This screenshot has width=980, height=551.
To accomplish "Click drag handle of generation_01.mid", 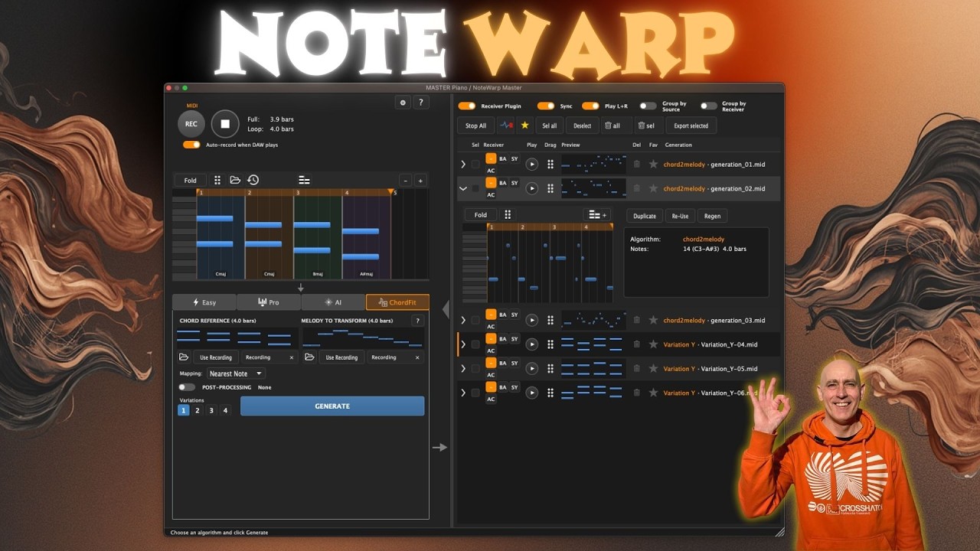I will tap(550, 164).
